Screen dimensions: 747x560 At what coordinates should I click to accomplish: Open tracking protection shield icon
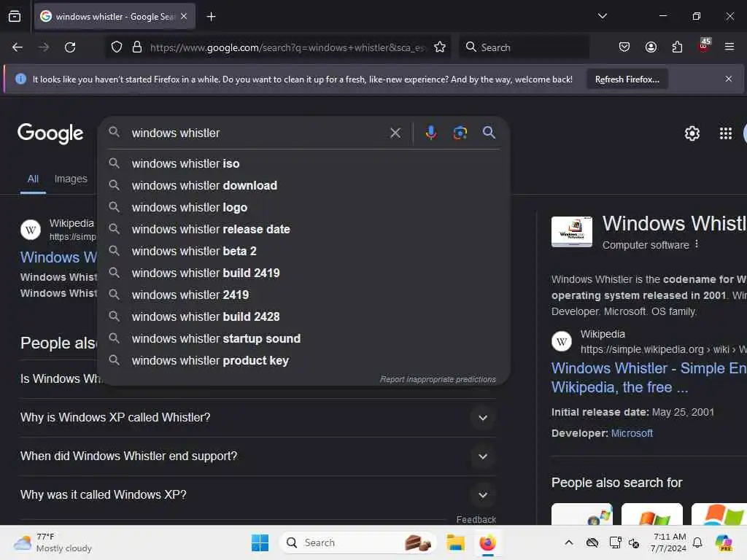(x=117, y=47)
